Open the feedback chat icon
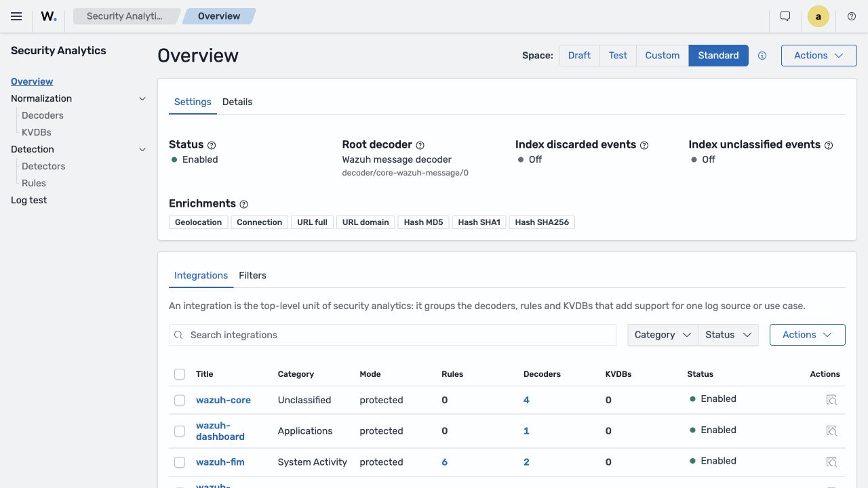The image size is (868, 488). point(785,16)
